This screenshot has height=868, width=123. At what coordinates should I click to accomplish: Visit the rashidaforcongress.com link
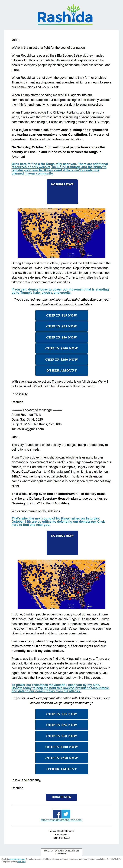click(61, 819)
